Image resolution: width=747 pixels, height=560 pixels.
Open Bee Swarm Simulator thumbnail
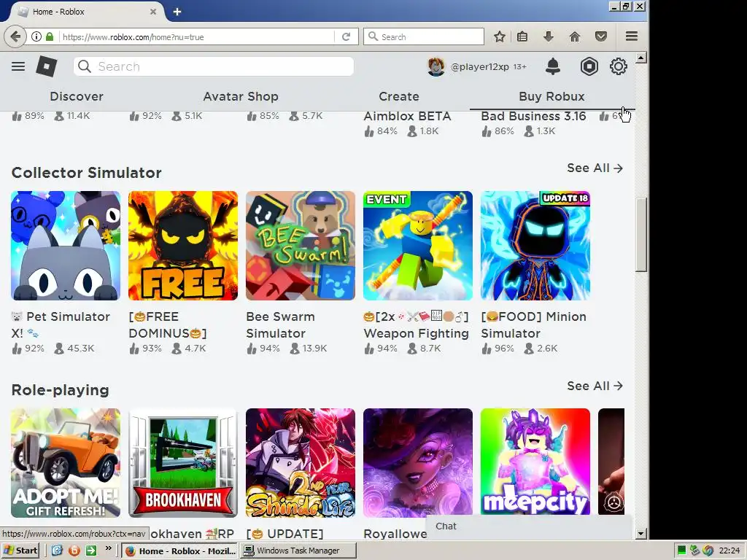(x=300, y=246)
